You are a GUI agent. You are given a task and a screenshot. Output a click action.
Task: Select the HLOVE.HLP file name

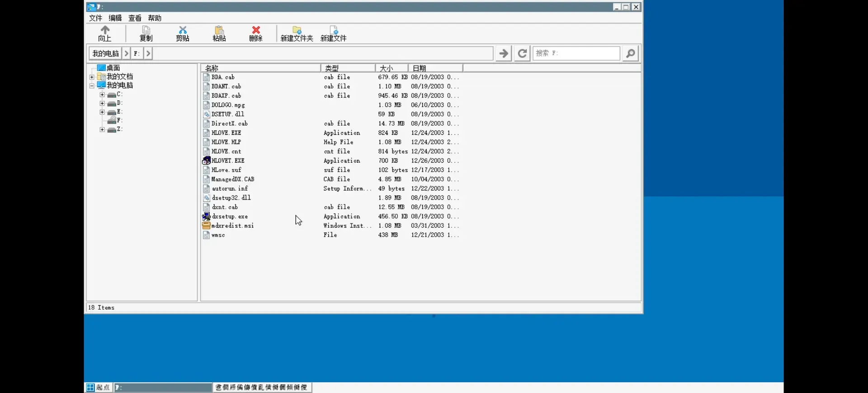pos(226,142)
